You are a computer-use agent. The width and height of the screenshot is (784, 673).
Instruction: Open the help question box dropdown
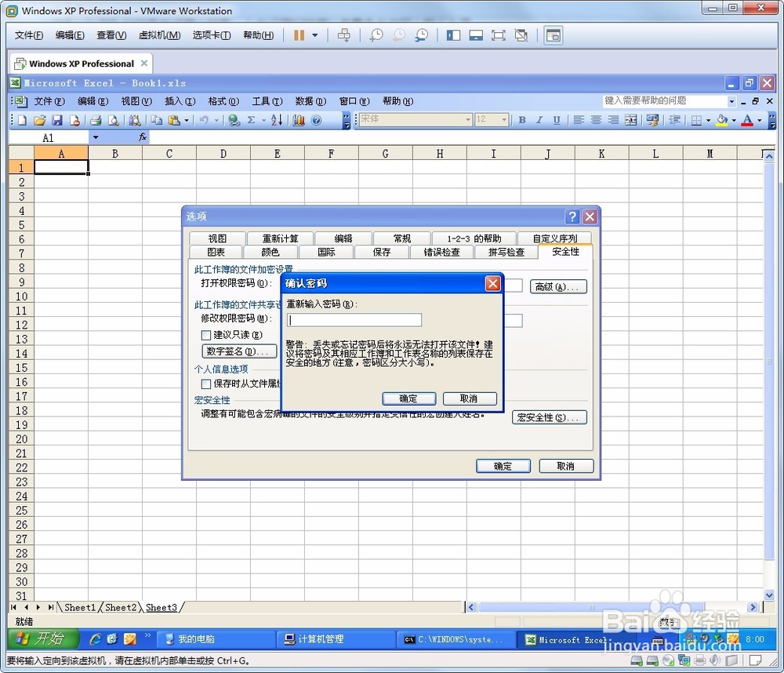pyautogui.click(x=731, y=101)
